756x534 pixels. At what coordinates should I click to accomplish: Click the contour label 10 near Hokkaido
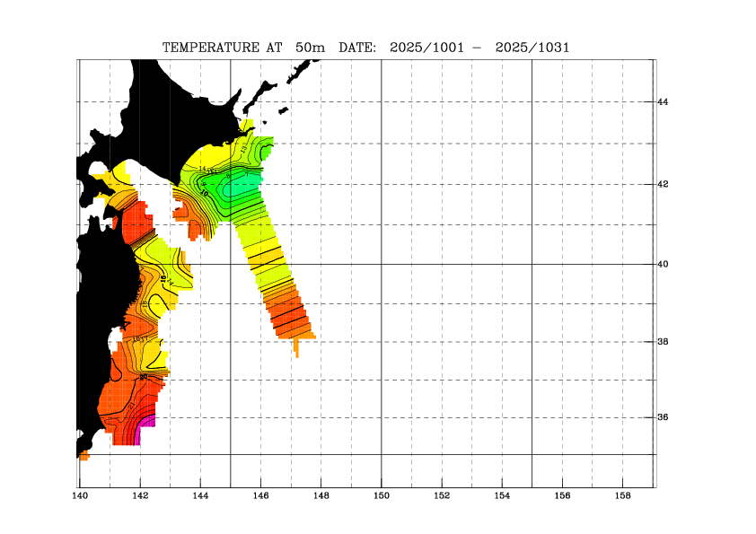click(x=203, y=192)
